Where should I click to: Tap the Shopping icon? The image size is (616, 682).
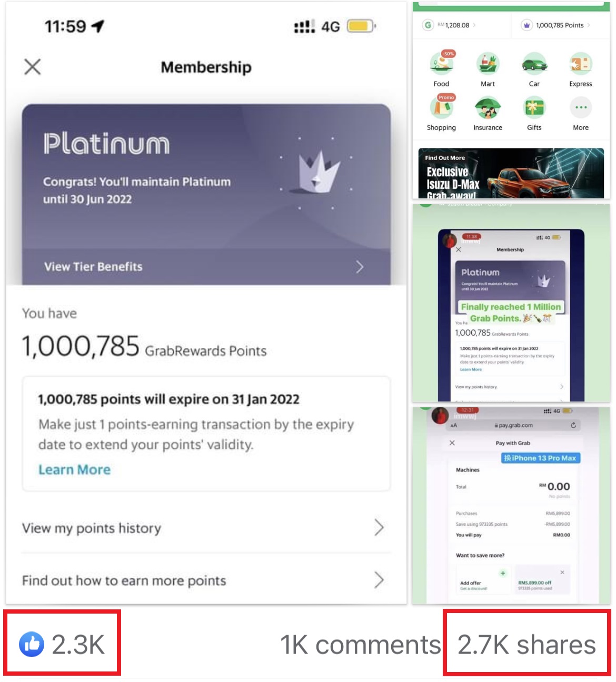click(441, 108)
